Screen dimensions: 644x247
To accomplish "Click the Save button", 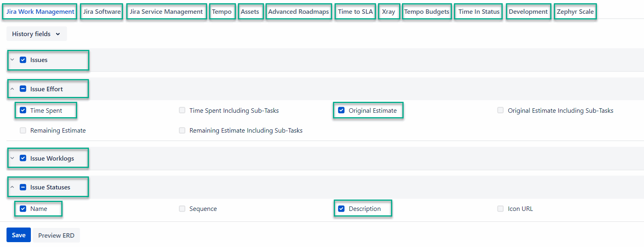I will point(19,235).
